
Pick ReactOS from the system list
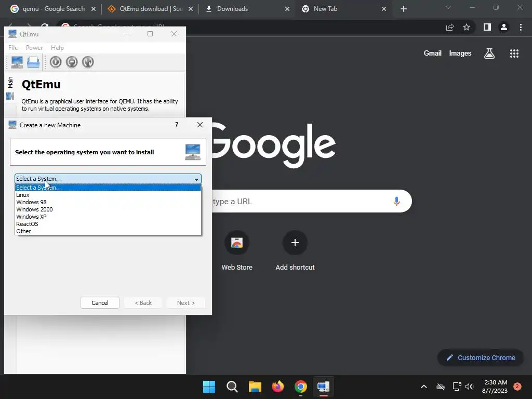click(108, 224)
